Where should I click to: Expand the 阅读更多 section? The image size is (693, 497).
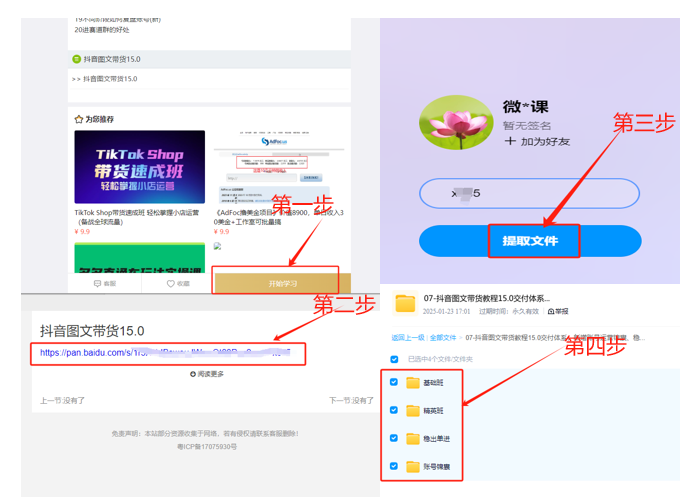click(207, 374)
